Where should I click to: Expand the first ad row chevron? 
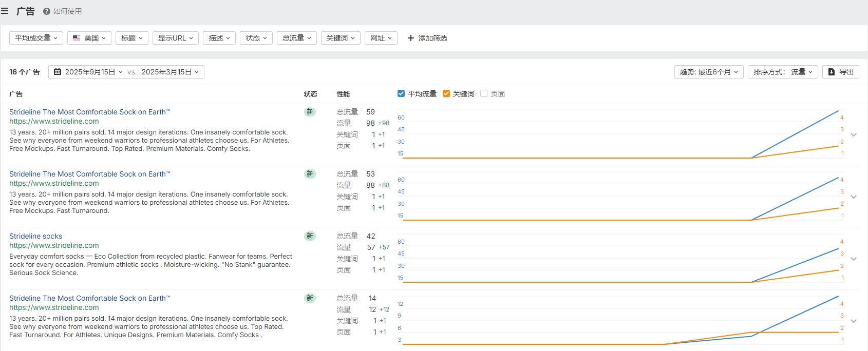tap(854, 135)
